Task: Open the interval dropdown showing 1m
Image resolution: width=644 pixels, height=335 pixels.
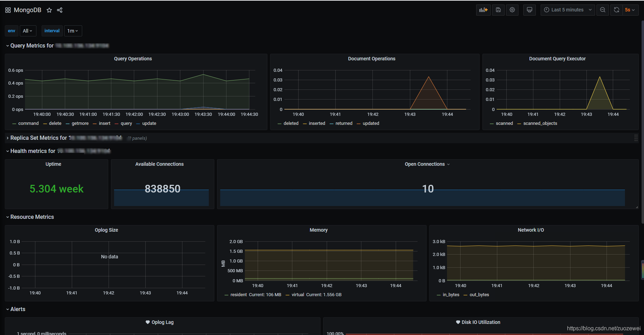Action: [x=73, y=31]
